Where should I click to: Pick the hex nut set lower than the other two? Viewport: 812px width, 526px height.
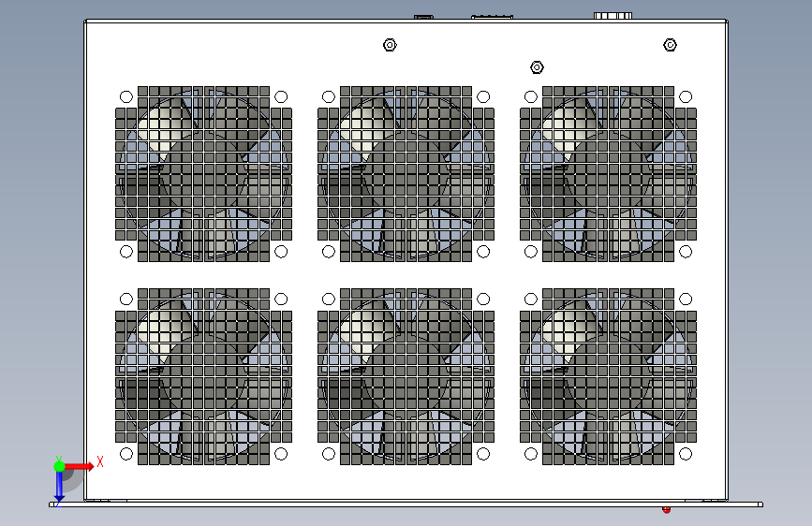click(x=537, y=67)
